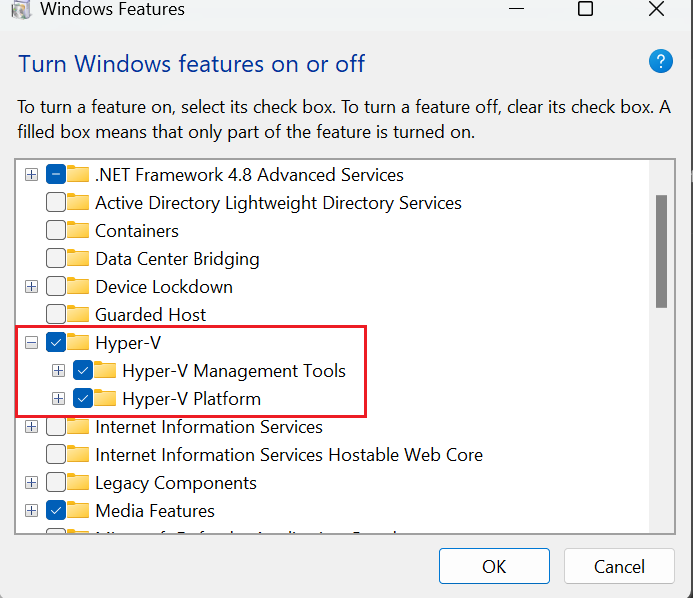The height and width of the screenshot is (598, 693).
Task: Click the blue help question mark icon
Action: pos(661,62)
